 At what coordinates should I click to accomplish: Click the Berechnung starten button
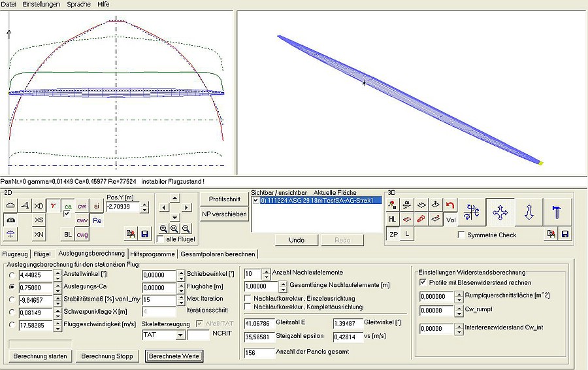[x=40, y=356]
